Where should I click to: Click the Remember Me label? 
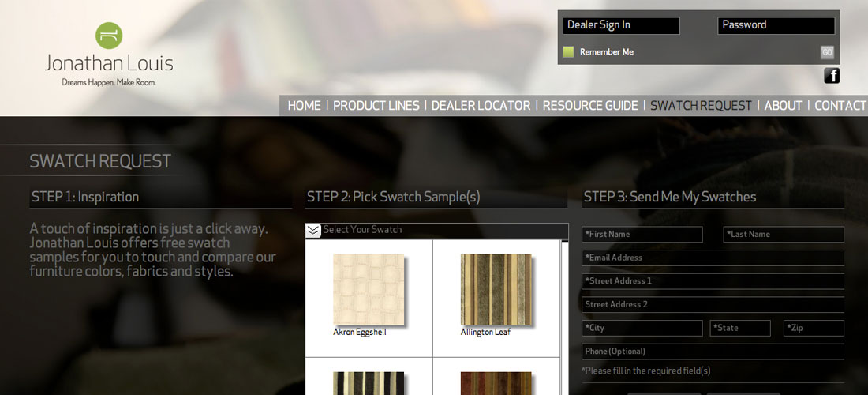[607, 52]
